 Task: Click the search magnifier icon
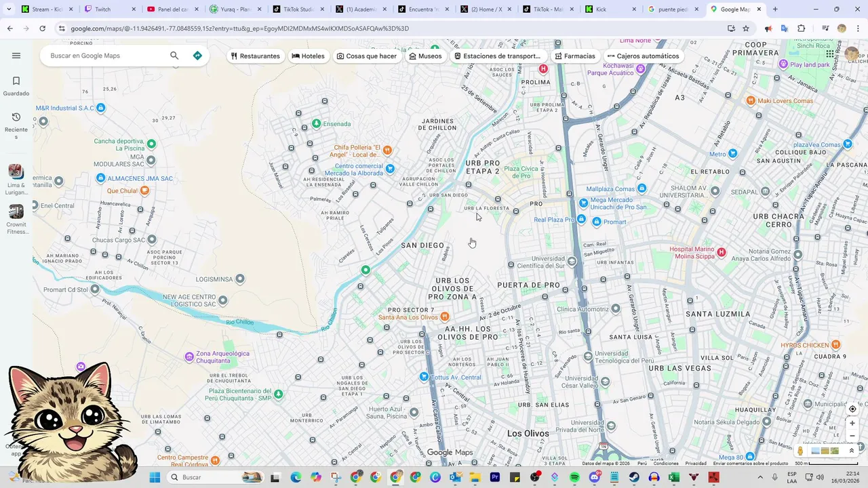click(174, 56)
